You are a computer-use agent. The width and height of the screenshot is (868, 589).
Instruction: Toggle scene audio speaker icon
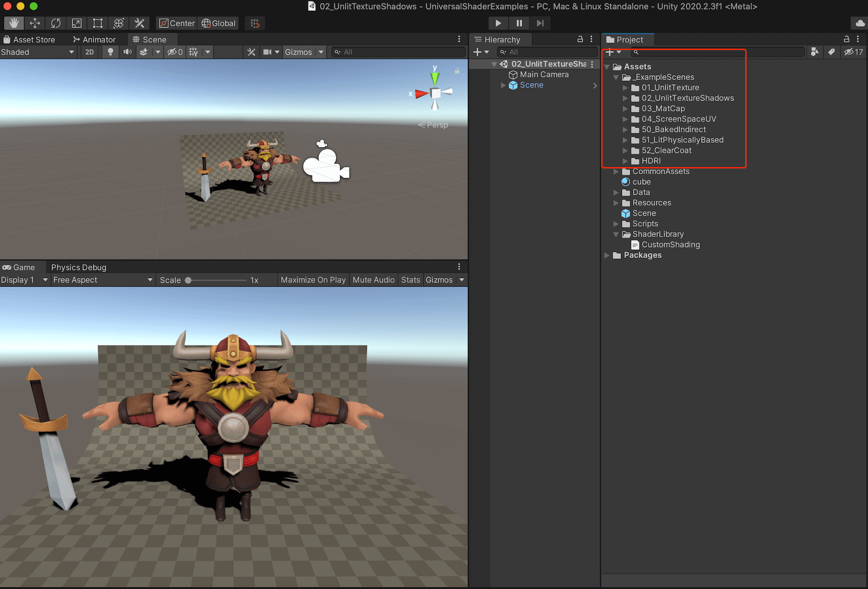coord(127,52)
